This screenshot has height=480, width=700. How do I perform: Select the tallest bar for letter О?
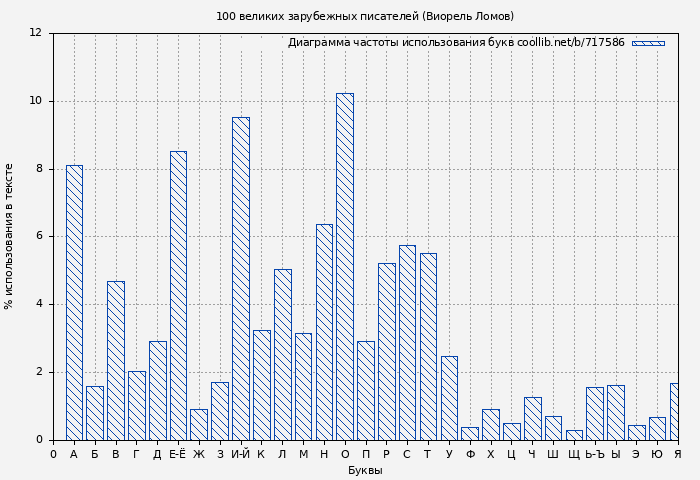tap(344, 266)
